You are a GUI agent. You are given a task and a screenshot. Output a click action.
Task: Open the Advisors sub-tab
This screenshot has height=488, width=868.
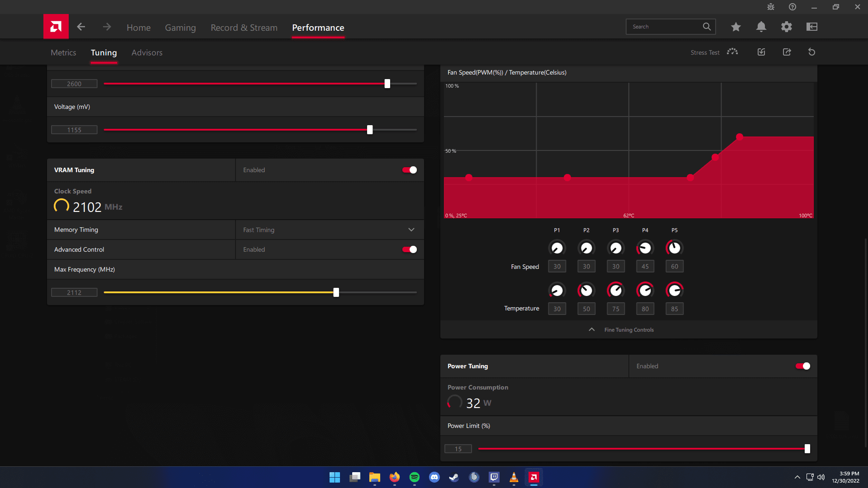point(147,52)
